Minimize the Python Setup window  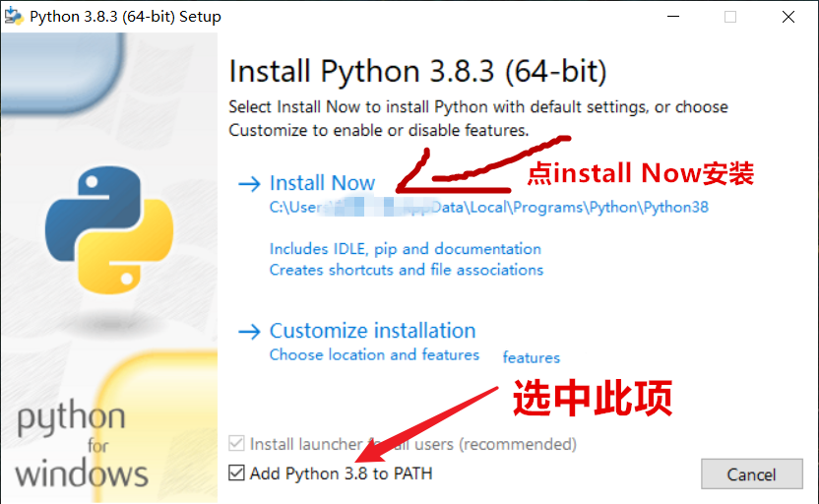(673, 17)
